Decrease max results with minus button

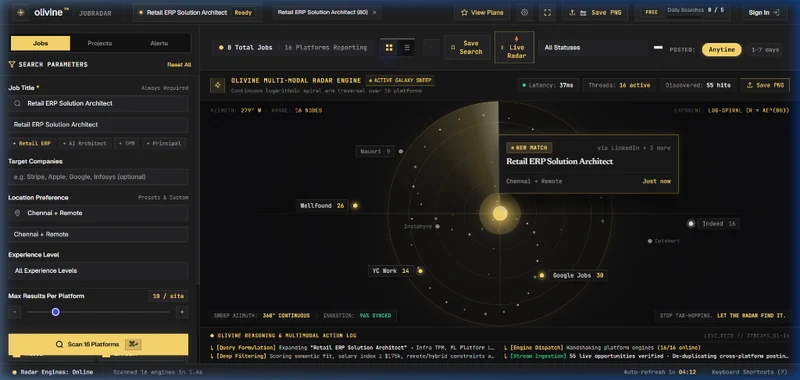[14, 312]
